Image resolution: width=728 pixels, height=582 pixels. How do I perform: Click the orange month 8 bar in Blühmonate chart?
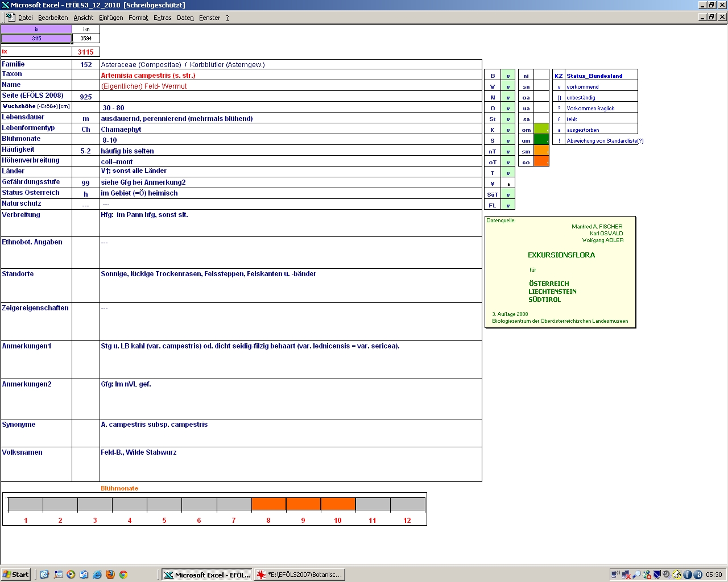(268, 504)
